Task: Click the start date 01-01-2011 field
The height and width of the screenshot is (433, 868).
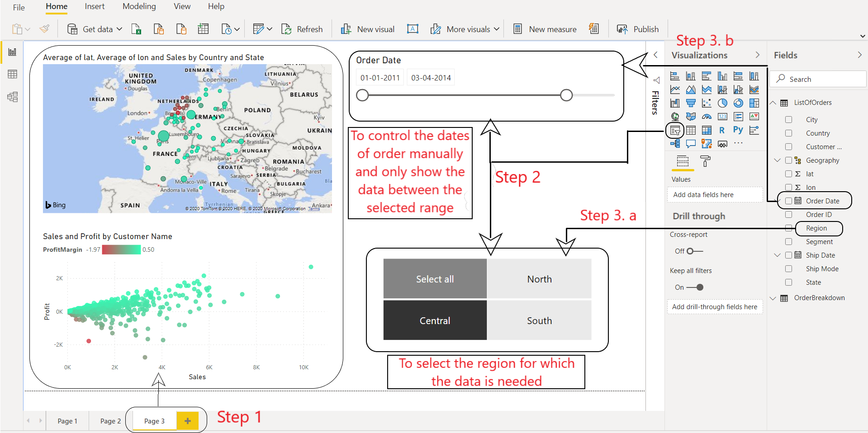Action: click(x=380, y=78)
